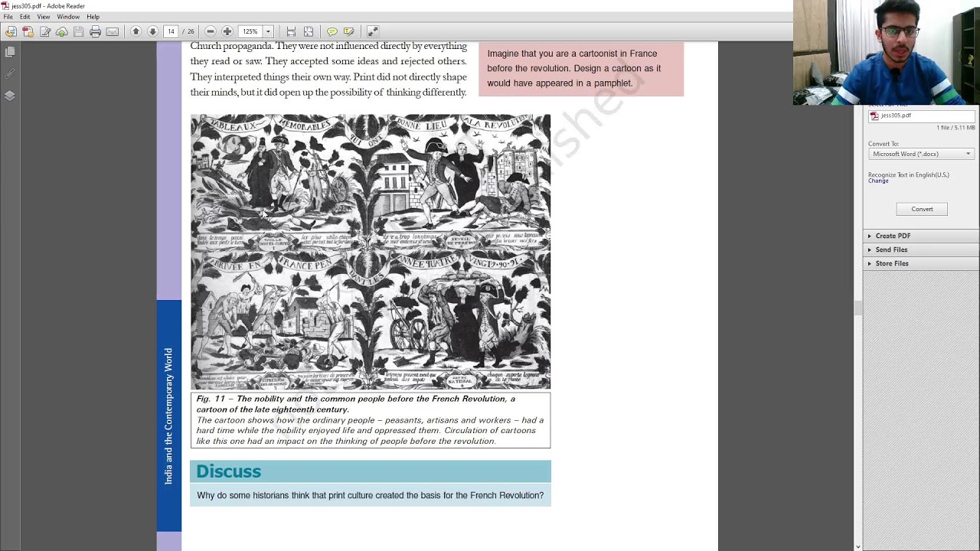Click the 'Discuss' heading text
This screenshot has height=551, width=980.
coord(228,471)
